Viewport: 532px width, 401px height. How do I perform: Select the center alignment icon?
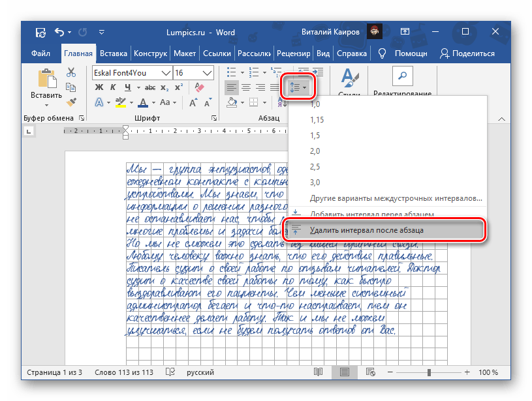(246, 87)
